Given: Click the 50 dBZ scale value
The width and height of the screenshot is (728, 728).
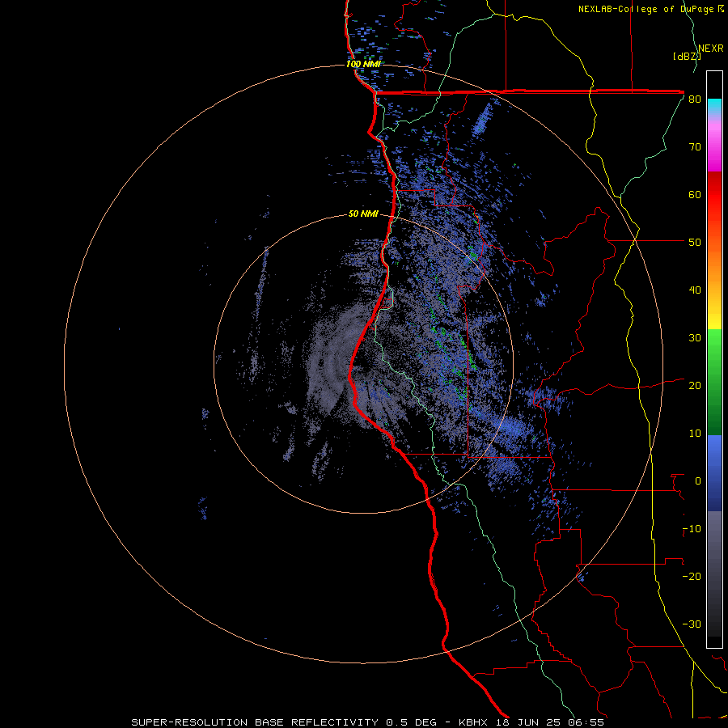Looking at the screenshot, I should tap(695, 243).
